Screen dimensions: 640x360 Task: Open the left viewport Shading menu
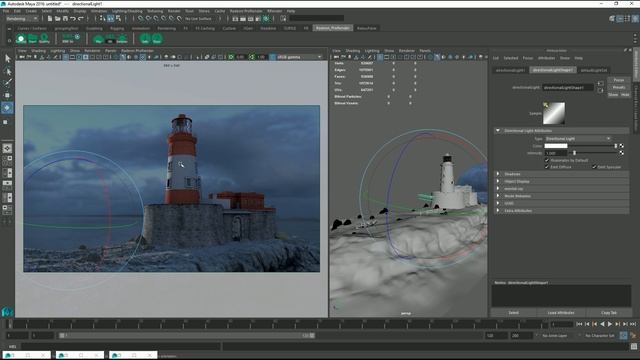[x=39, y=51]
